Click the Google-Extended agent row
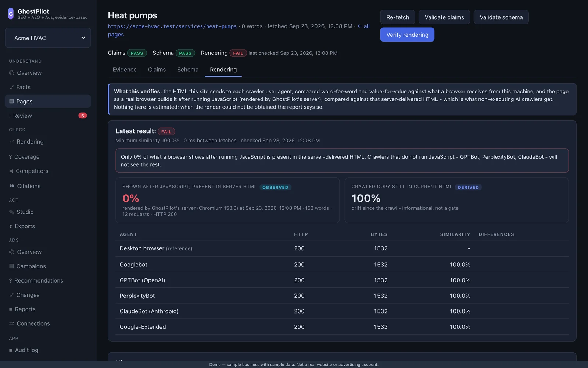Screen dimensions: 588x368 pos(342,326)
